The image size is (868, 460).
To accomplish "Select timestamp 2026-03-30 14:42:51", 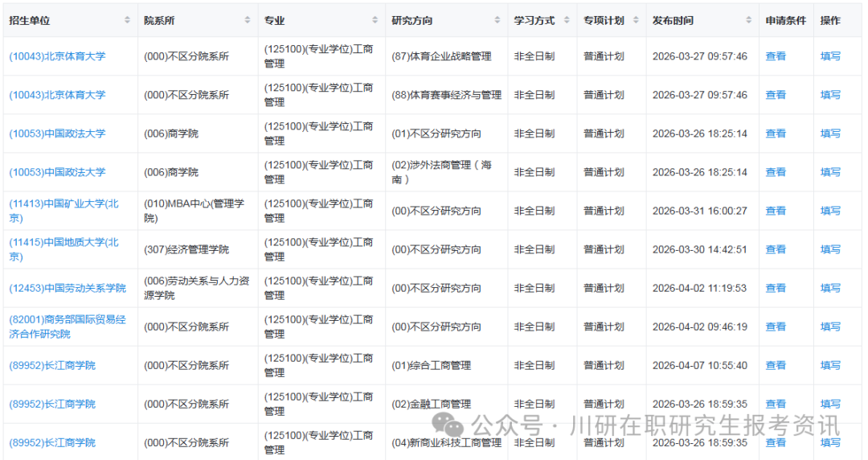I will point(700,249).
